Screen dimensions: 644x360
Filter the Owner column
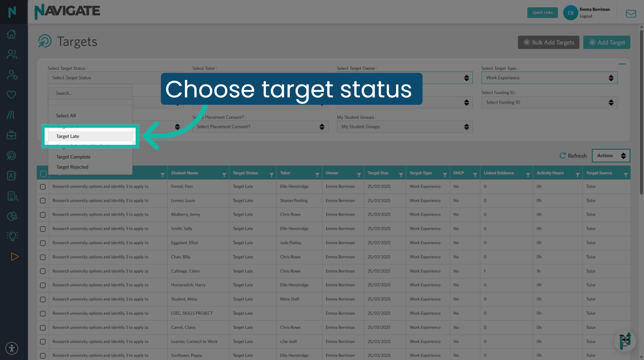point(359,175)
